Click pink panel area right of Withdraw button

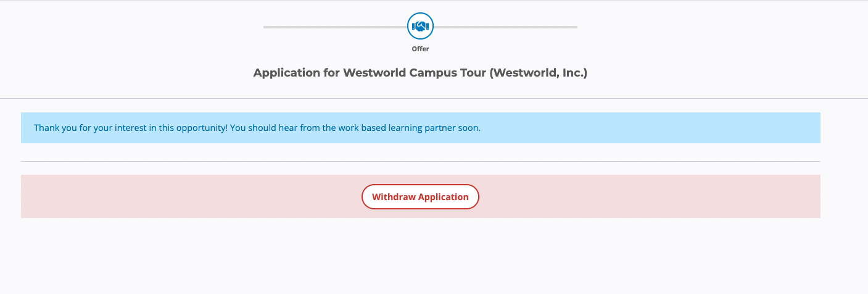[x=648, y=196]
